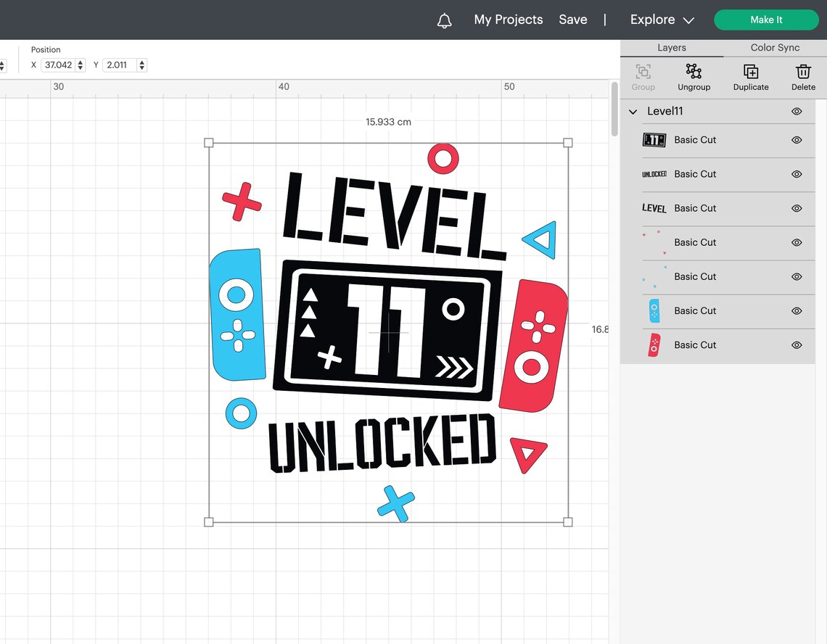Select the UNLOCKED text layer thumbnail
This screenshot has height=644, width=827.
coord(654,174)
